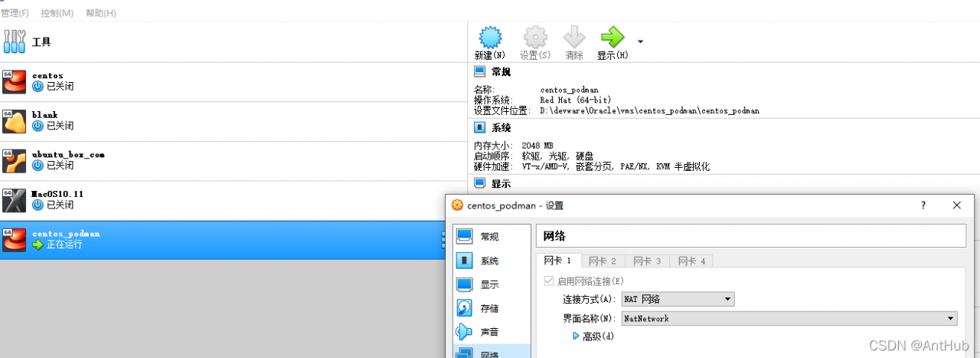
Task: Toggle Enable Network Adapter (启用网络连接) checkbox
Action: 549,281
